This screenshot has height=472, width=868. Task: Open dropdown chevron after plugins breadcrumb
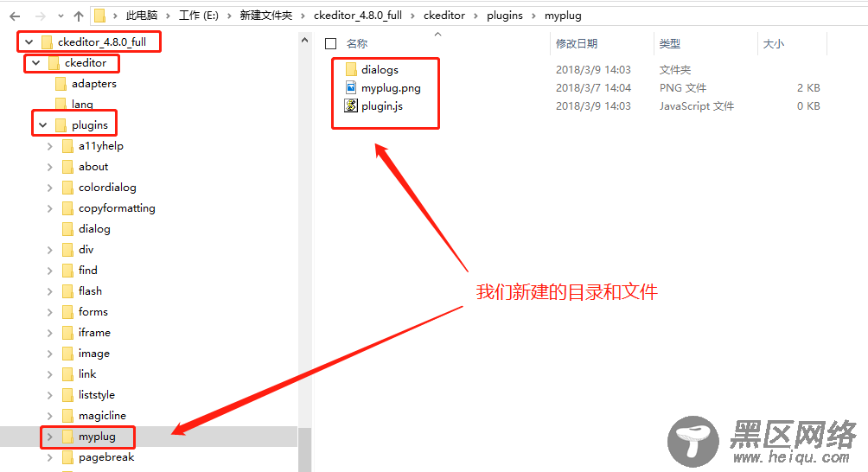tap(533, 16)
